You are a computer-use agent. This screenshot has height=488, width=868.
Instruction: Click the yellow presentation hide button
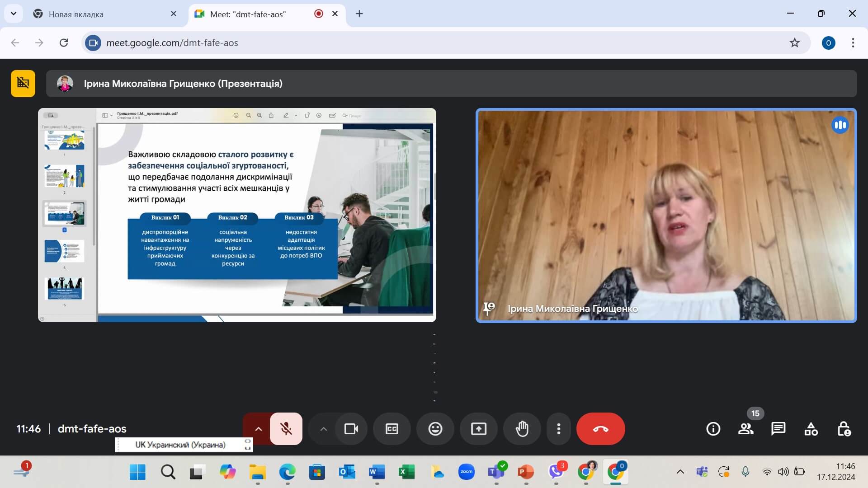[23, 83]
